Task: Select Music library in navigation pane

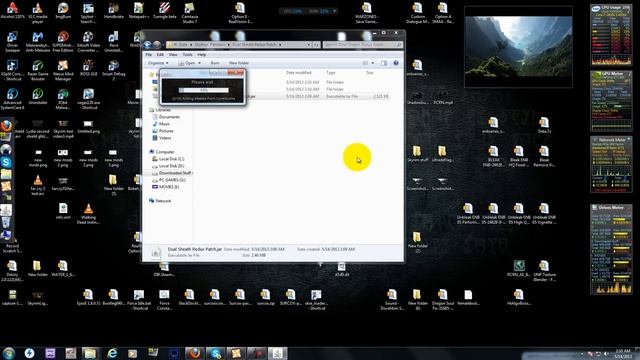Action: (x=164, y=124)
